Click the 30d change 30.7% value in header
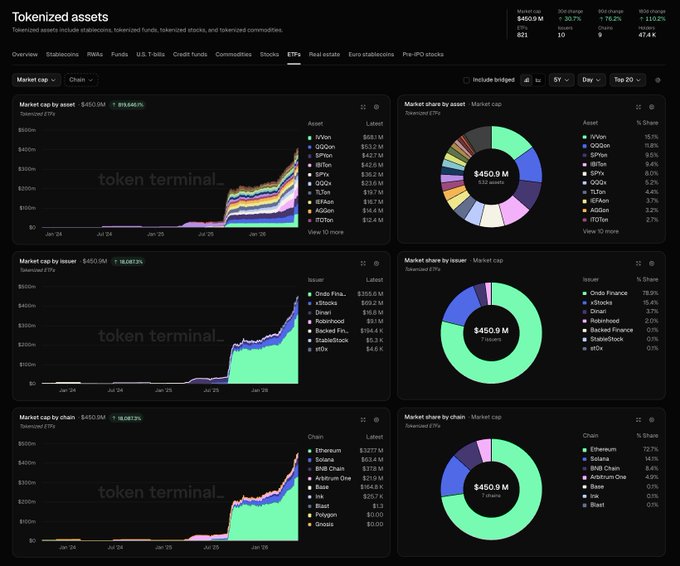This screenshot has height=566, width=680. [570, 19]
